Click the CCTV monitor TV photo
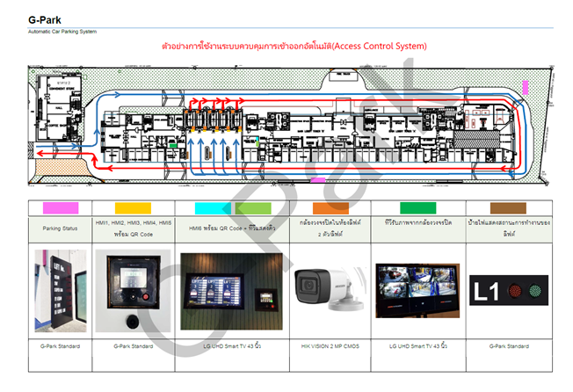Image resolution: width=573 pixels, height=392 pixels. [x=417, y=288]
